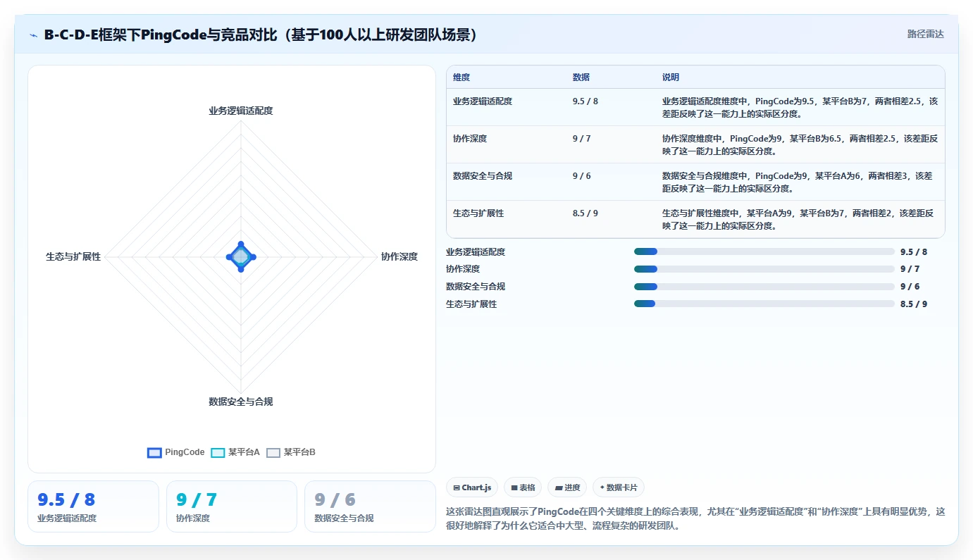
Task: Toggle the PingCode legend swatch
Action: point(154,453)
